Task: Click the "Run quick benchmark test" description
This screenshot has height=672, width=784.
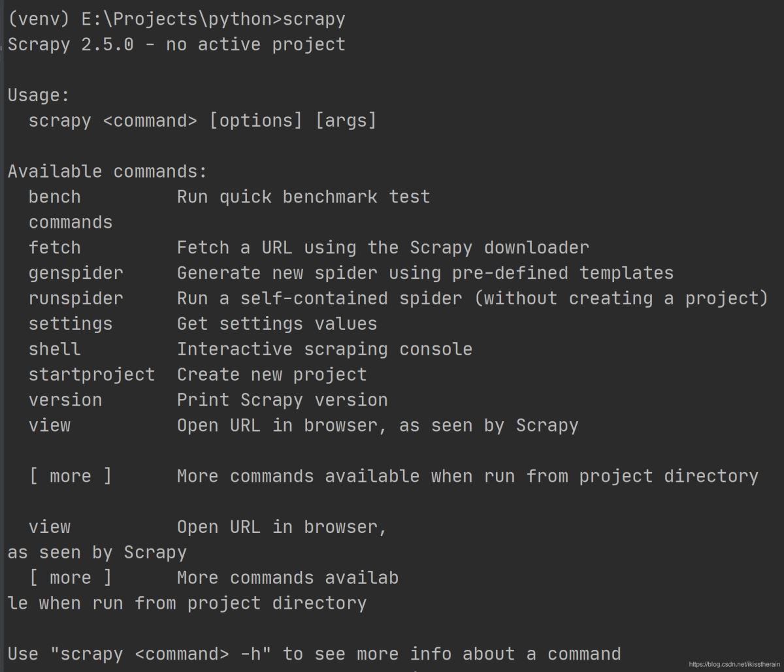Action: [x=303, y=197]
